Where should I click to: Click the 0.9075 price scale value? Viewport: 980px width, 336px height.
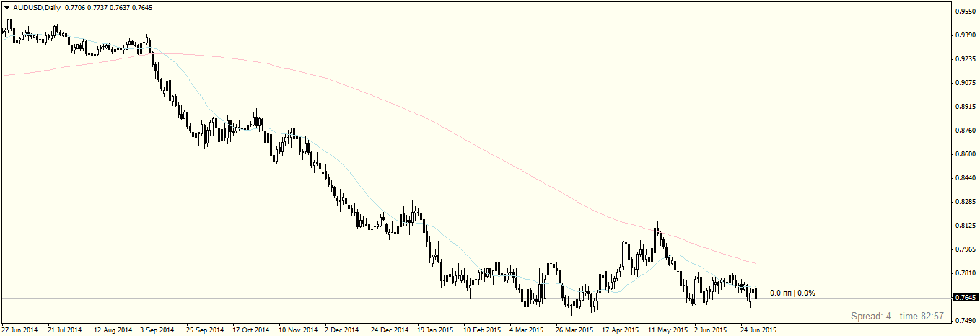pos(966,83)
